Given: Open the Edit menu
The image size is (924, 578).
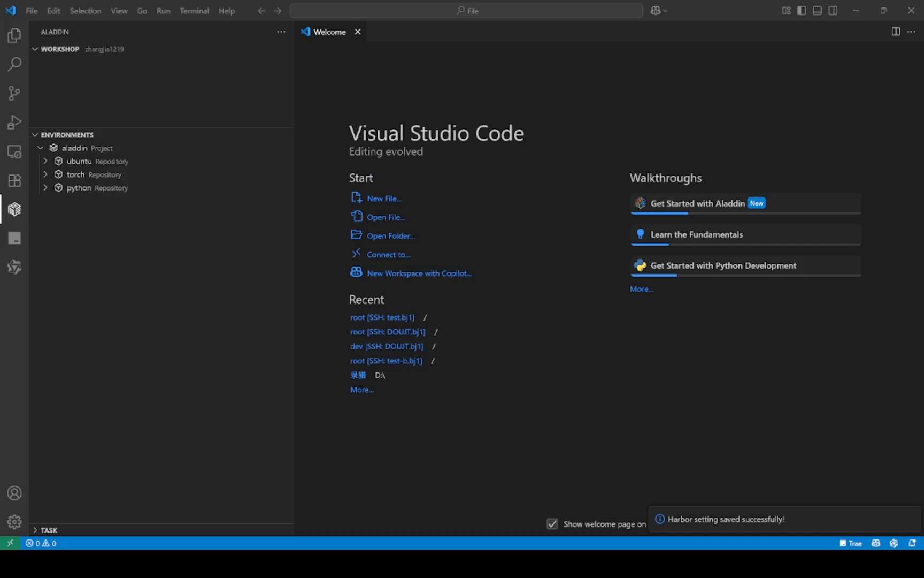Looking at the screenshot, I should point(53,11).
